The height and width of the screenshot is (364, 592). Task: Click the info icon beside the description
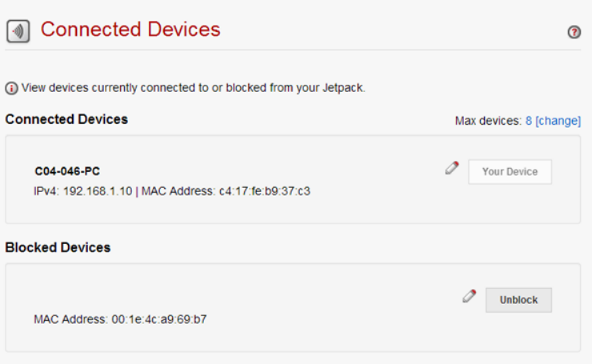(x=11, y=88)
